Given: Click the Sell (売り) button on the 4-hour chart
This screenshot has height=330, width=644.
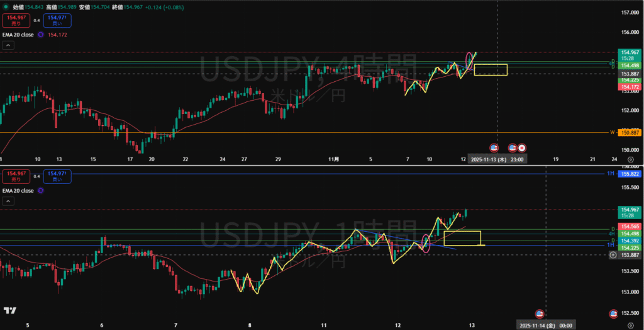Looking at the screenshot, I should [x=14, y=21].
